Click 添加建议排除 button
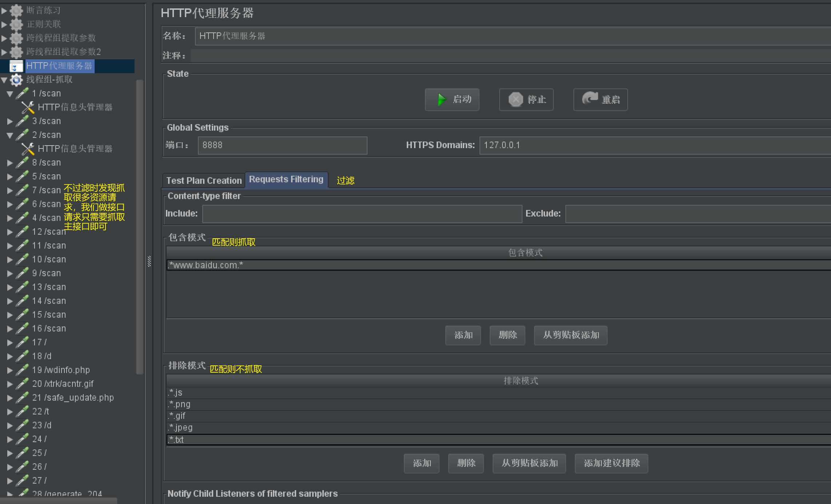The width and height of the screenshot is (831, 504). tap(611, 463)
